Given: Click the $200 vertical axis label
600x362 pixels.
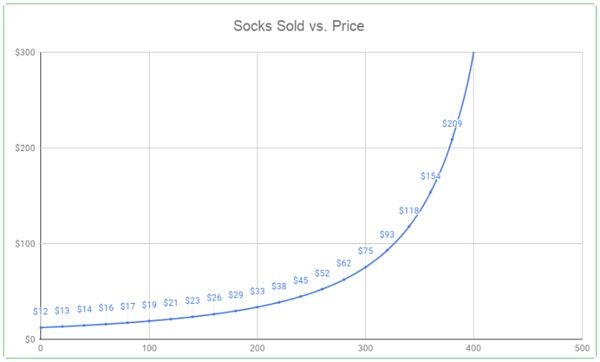Looking at the screenshot, I should pyautogui.click(x=25, y=148).
